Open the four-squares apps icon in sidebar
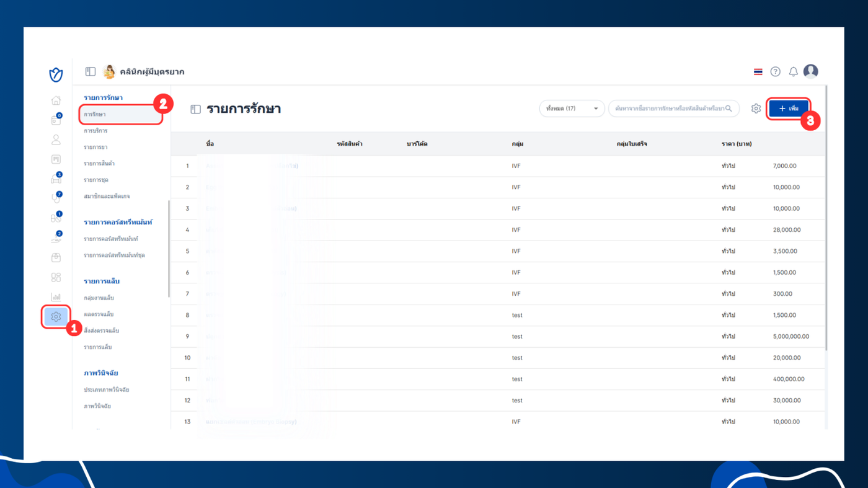The height and width of the screenshot is (488, 868). [56, 277]
